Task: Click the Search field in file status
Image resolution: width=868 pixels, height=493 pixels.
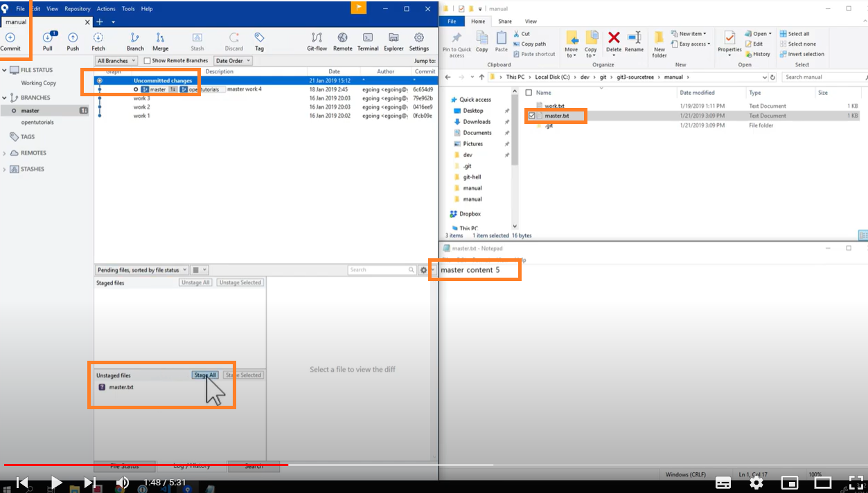Action: point(382,270)
